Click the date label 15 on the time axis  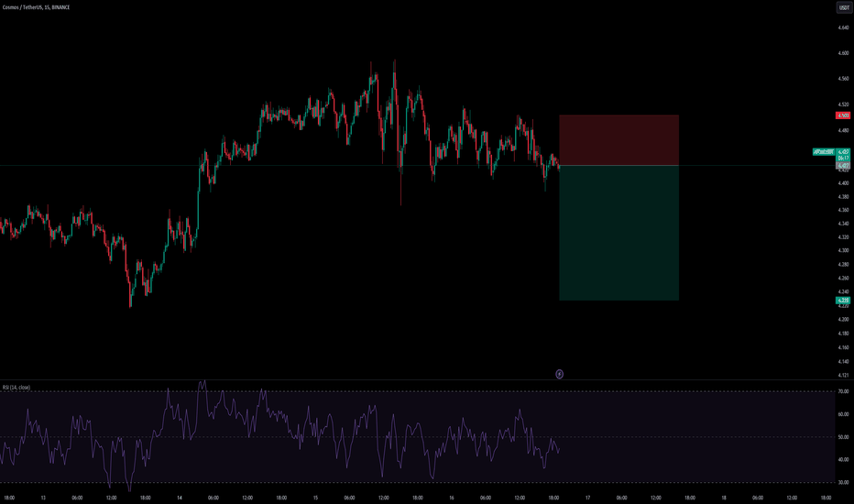click(315, 498)
